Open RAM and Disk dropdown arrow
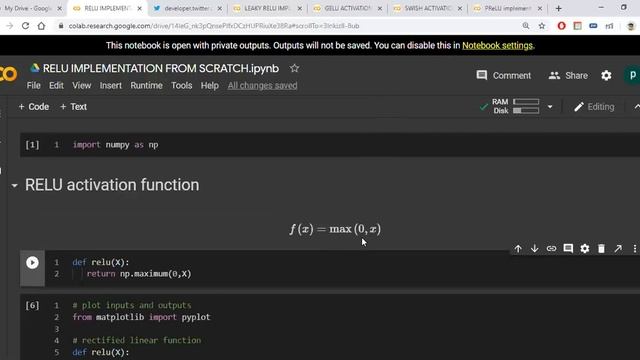The image size is (640, 360). [550, 107]
